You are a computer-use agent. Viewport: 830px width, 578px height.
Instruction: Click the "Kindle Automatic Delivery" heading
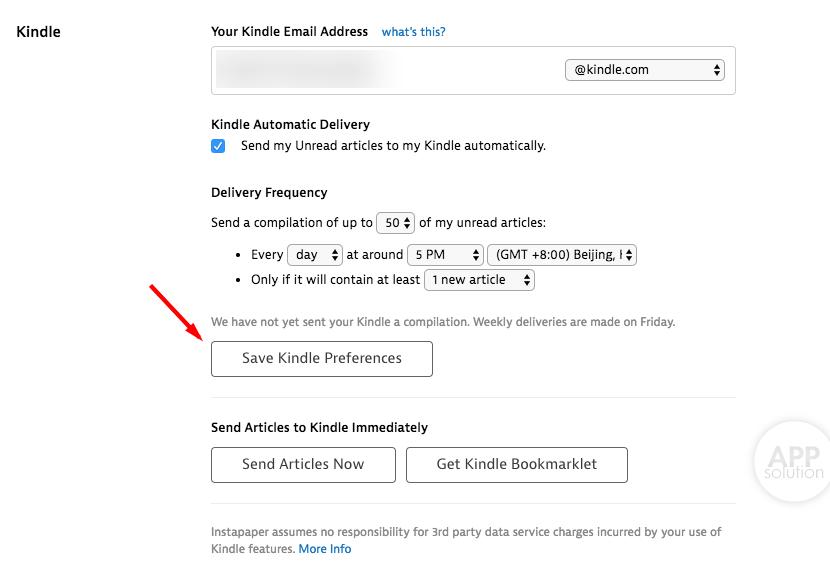(290, 125)
